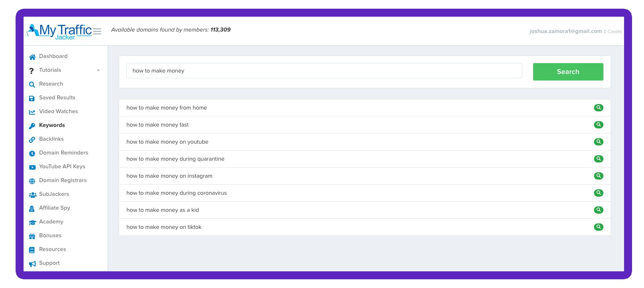Click the Academy graduation cap icon

33,222
